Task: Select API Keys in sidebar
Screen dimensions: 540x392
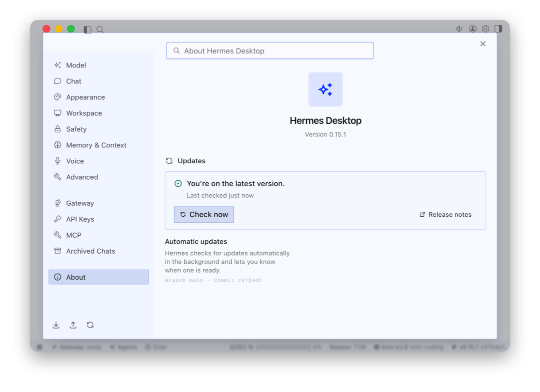Action: [99, 219]
